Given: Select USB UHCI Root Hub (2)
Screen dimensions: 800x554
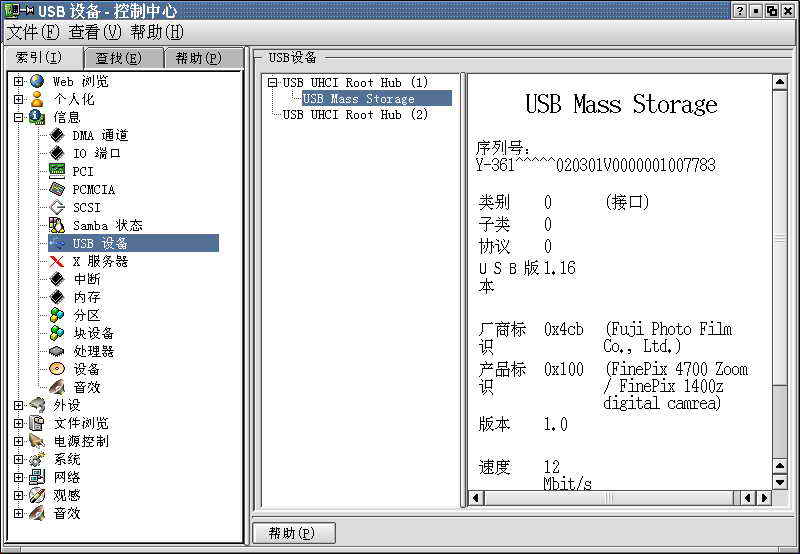Looking at the screenshot, I should point(355,114).
